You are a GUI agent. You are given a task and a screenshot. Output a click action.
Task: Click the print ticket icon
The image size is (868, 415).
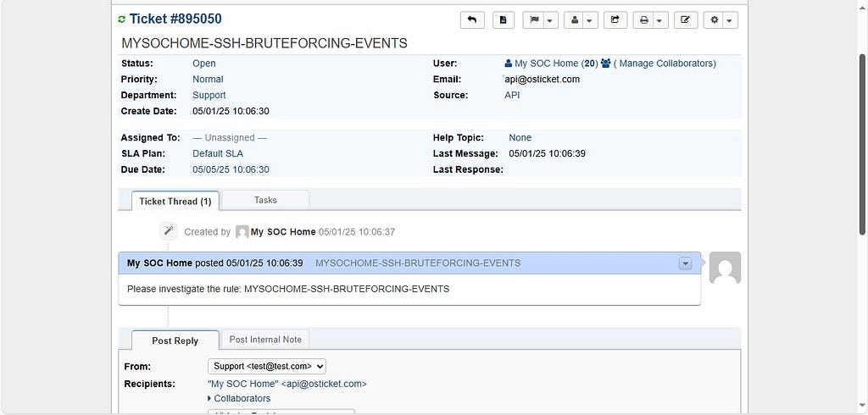point(644,20)
